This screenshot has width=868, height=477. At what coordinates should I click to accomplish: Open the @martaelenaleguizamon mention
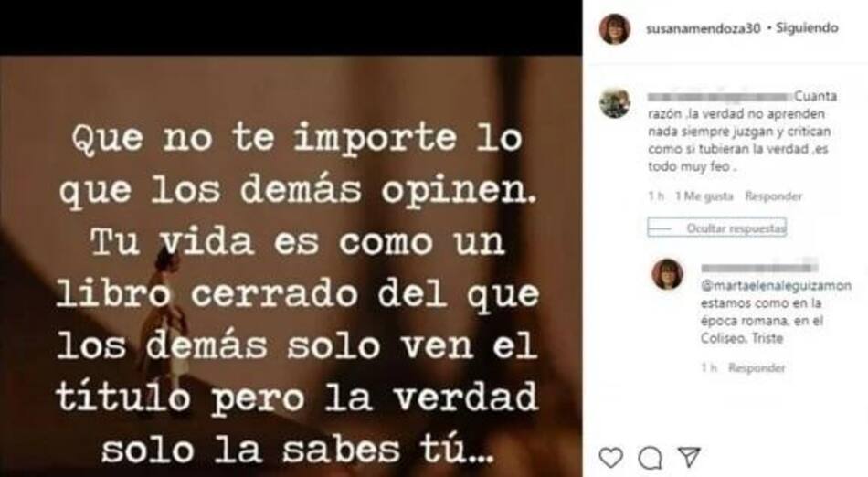tap(776, 285)
